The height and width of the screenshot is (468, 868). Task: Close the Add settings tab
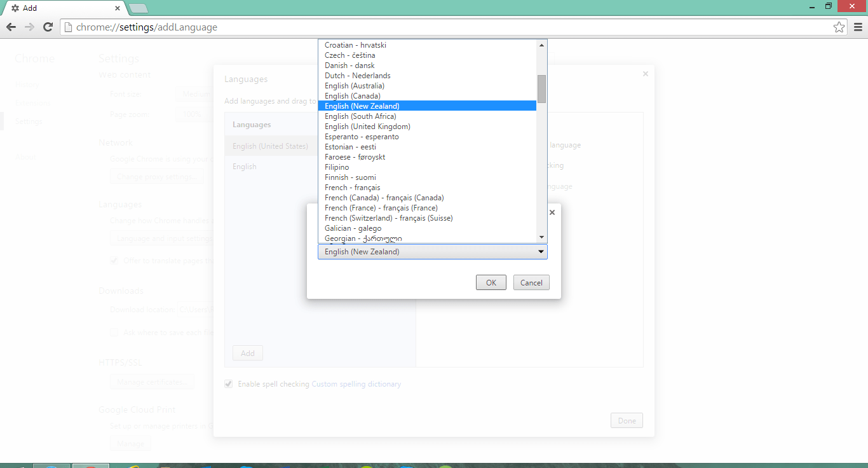point(118,8)
